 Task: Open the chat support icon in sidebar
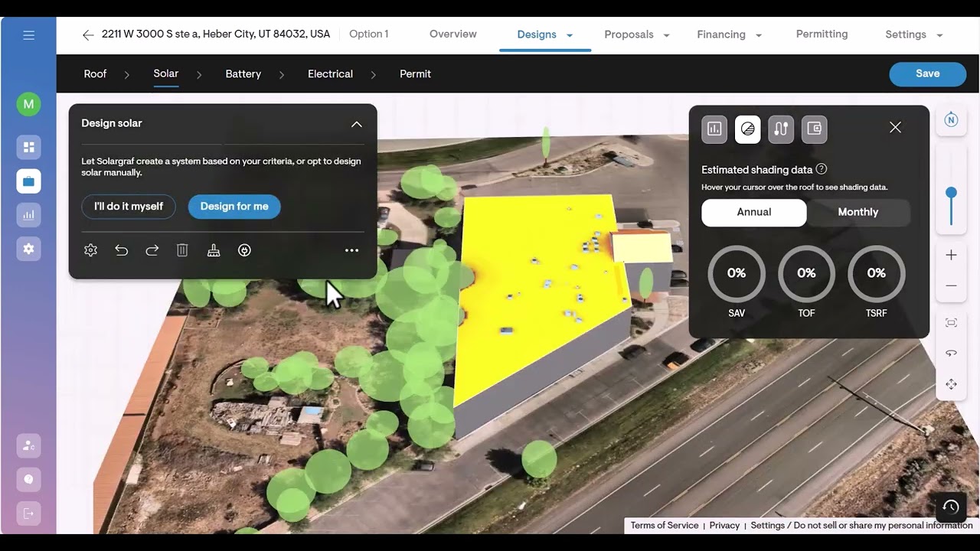coord(28,480)
